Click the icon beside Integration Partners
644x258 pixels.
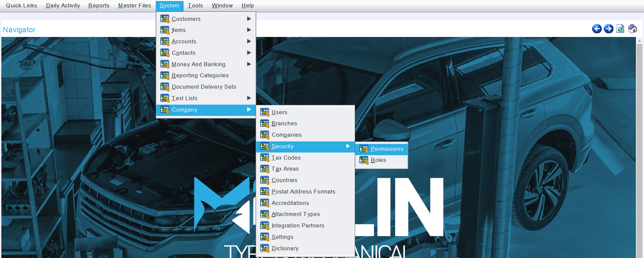[x=265, y=225]
